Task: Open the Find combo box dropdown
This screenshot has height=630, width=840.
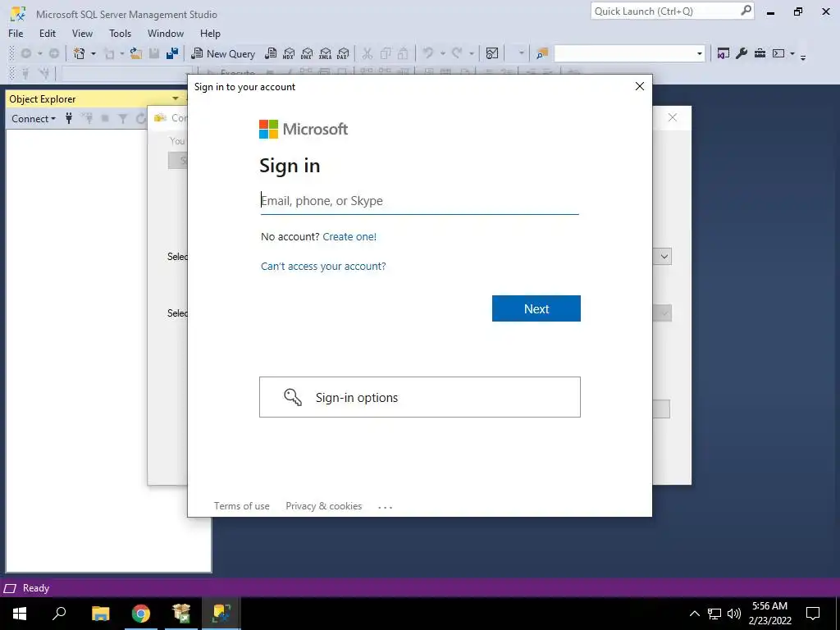Action: (x=699, y=53)
